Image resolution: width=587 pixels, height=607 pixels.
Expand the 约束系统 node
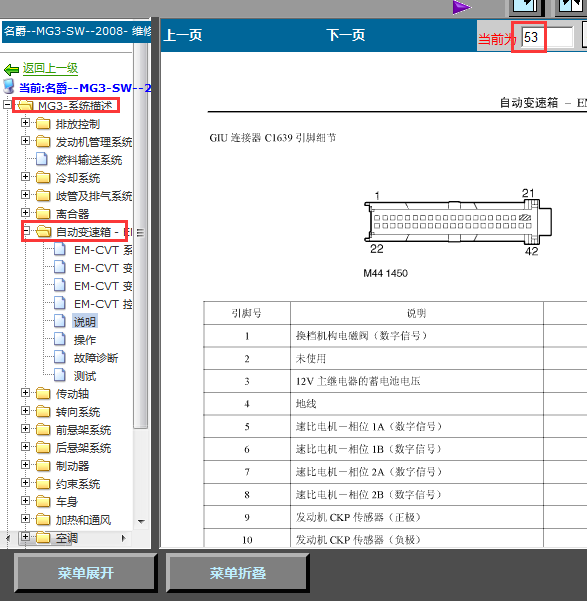tap(25, 483)
